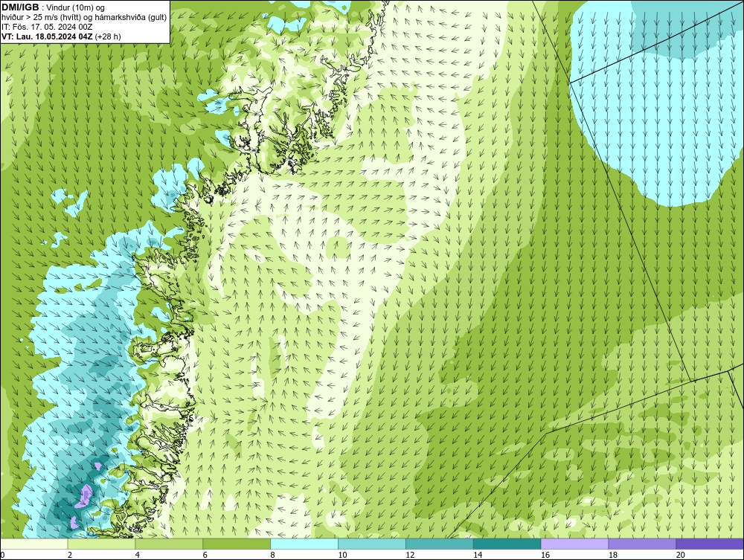The width and height of the screenshot is (744, 560).
Task: Click the 18–20 m/s medium purple swatch
Action: pos(643,544)
